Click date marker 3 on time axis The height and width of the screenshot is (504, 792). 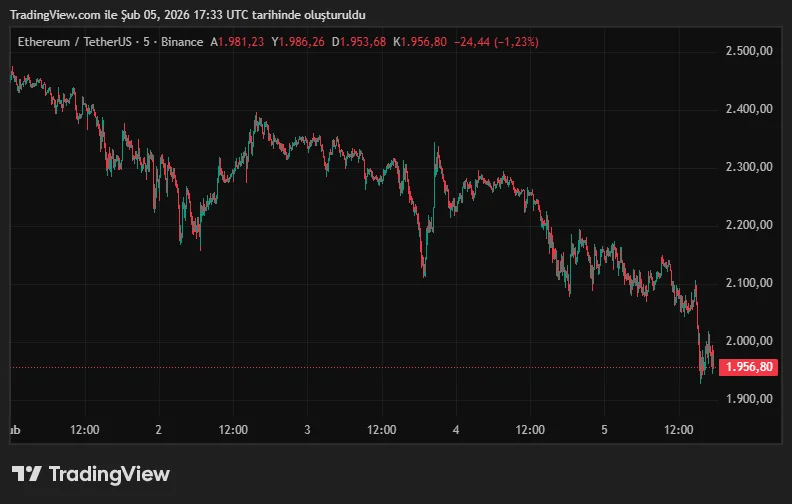[x=307, y=430]
